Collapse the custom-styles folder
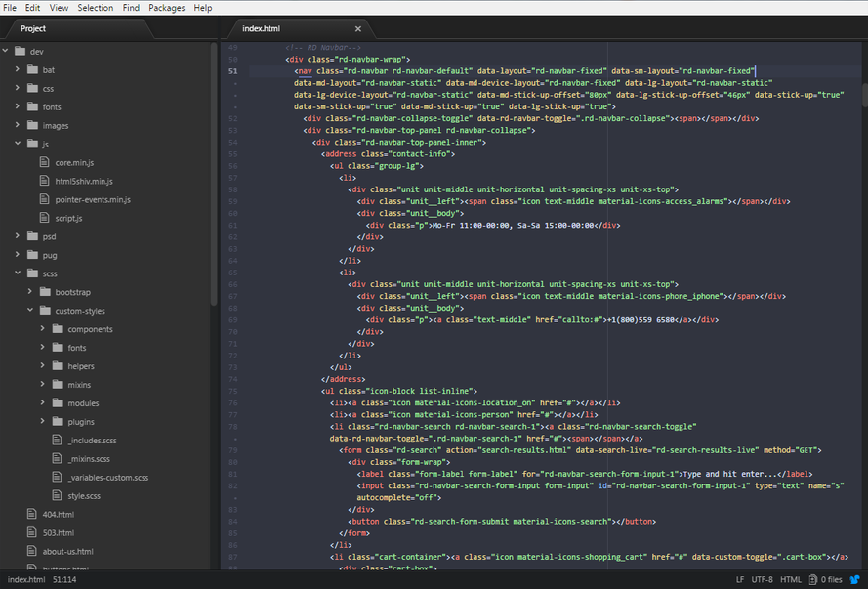 (30, 311)
